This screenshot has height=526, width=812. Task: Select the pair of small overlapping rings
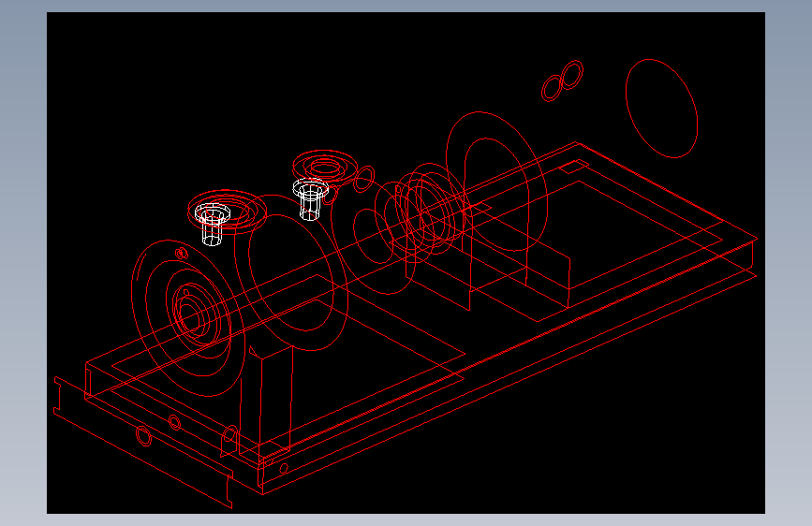(x=562, y=81)
